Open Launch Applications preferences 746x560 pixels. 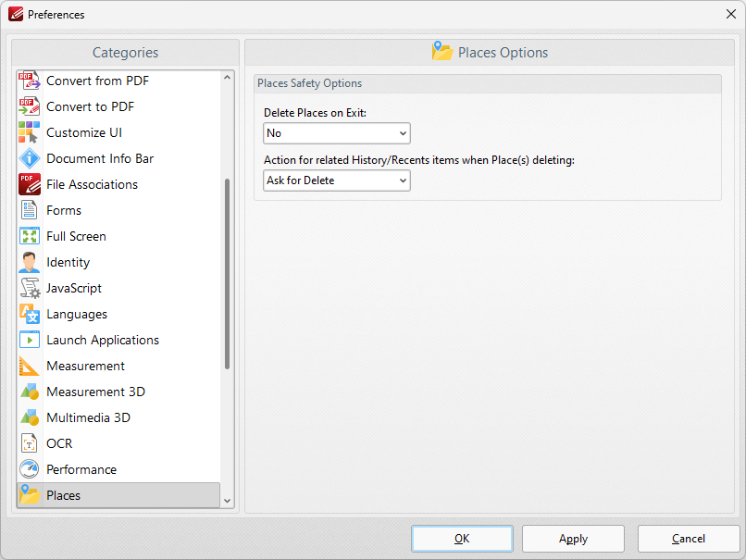pyautogui.click(x=118, y=340)
